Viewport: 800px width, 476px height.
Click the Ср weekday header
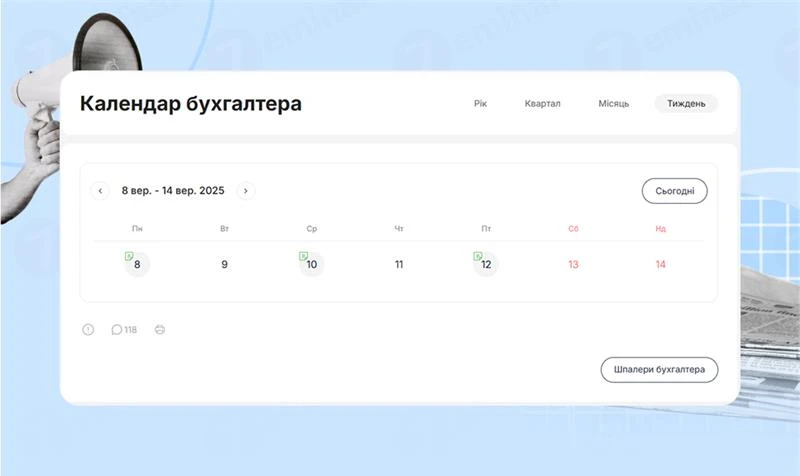[x=312, y=229]
